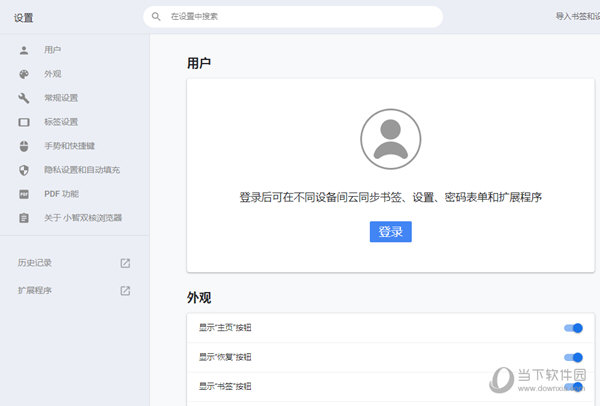600x406 pixels.
Task: Click the search magnifier icon
Action: 156,17
